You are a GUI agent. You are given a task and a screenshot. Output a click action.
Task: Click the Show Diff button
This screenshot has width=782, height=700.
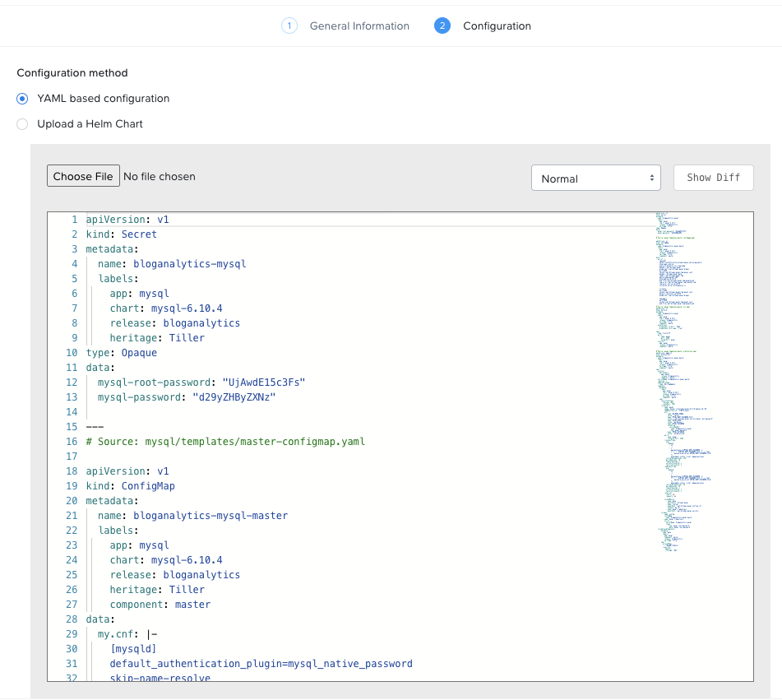pyautogui.click(x=713, y=178)
